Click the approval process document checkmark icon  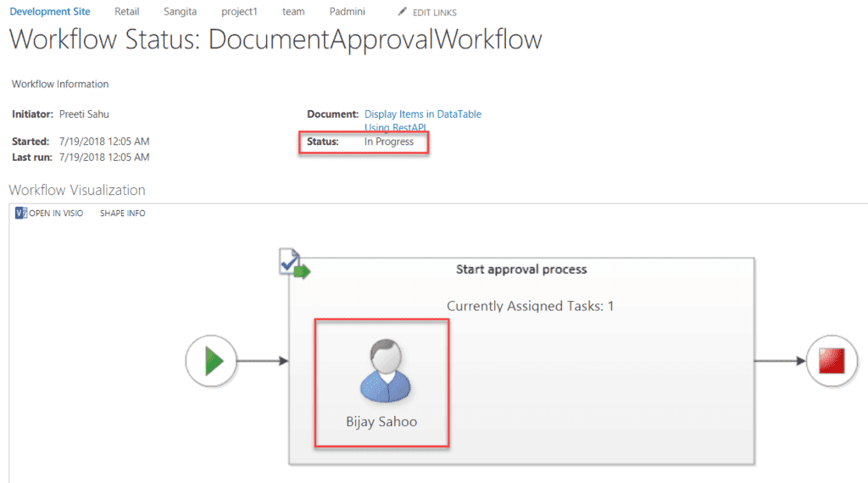click(x=294, y=264)
